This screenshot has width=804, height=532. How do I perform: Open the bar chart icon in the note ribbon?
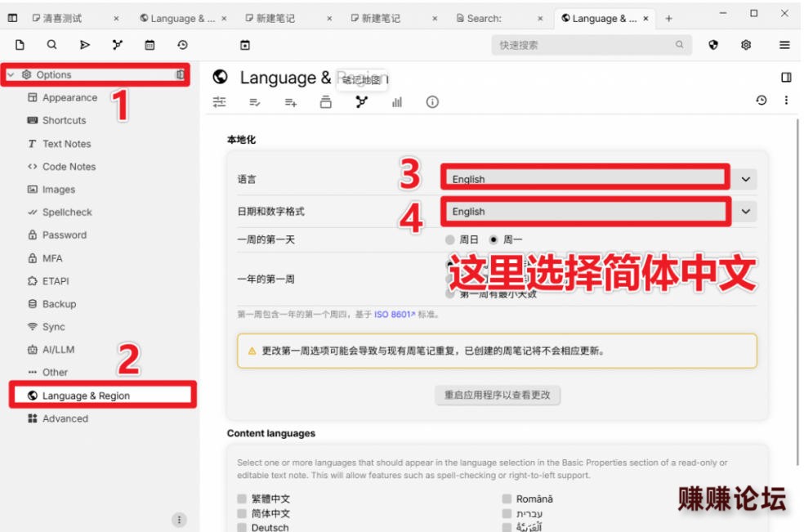pyautogui.click(x=397, y=102)
